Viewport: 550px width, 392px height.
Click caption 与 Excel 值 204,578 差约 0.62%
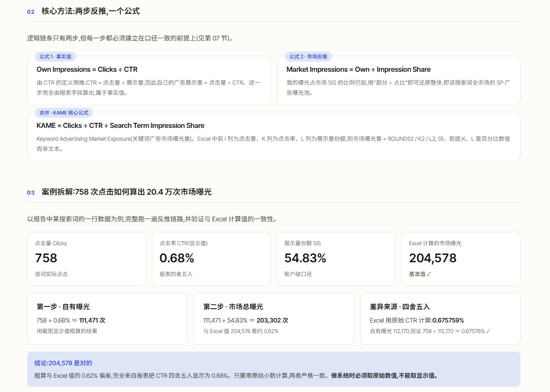(x=241, y=331)
